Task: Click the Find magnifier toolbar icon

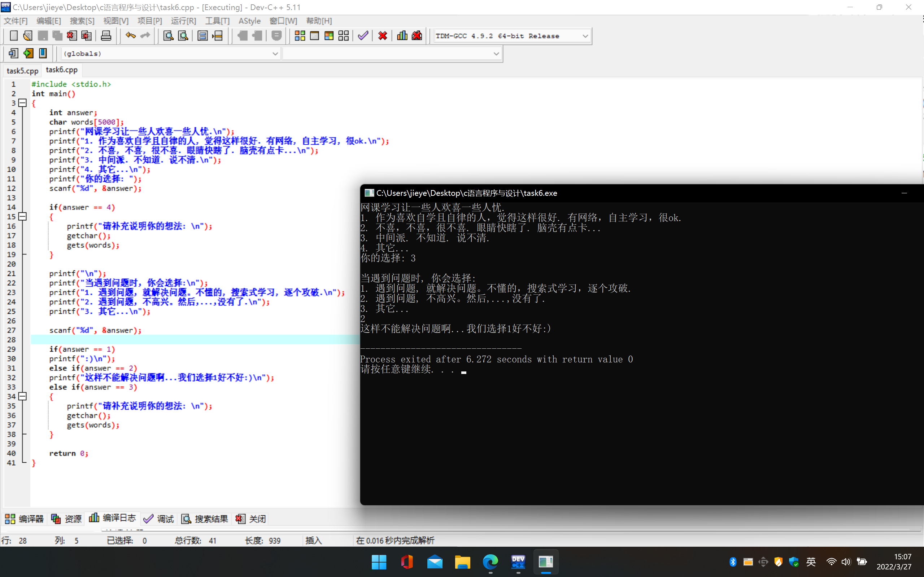Action: (169, 36)
